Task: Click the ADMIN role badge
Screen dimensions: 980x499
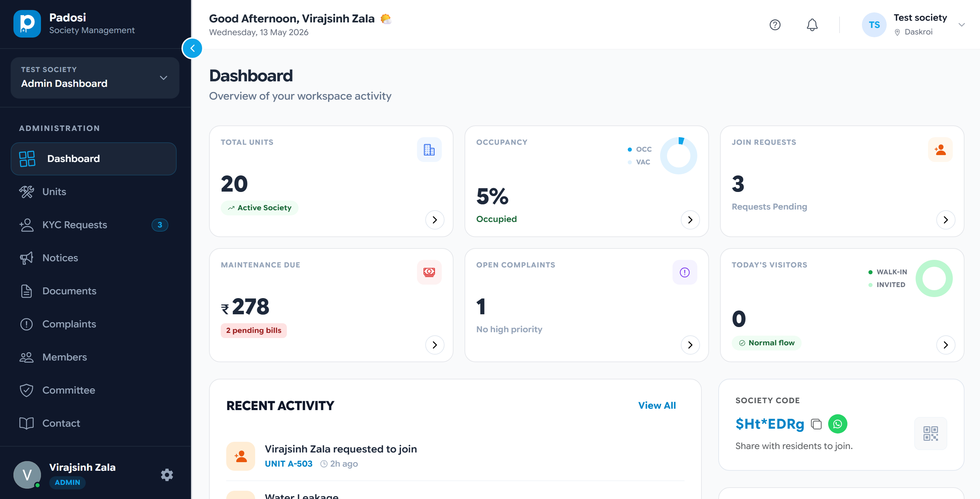Action: 67,483
